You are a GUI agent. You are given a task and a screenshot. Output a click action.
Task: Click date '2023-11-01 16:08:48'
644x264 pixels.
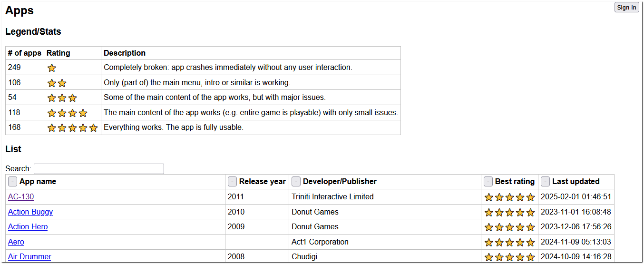576,212
